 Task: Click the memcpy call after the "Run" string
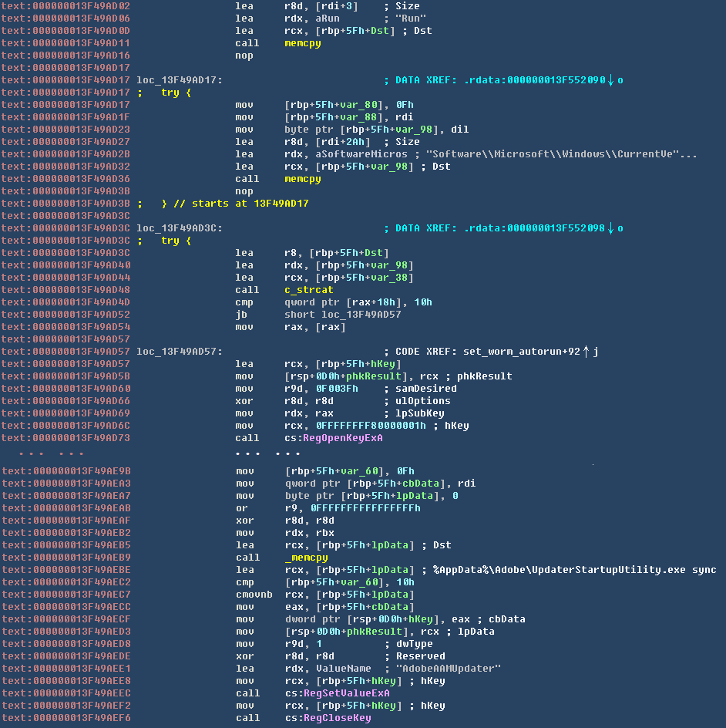coord(302,43)
